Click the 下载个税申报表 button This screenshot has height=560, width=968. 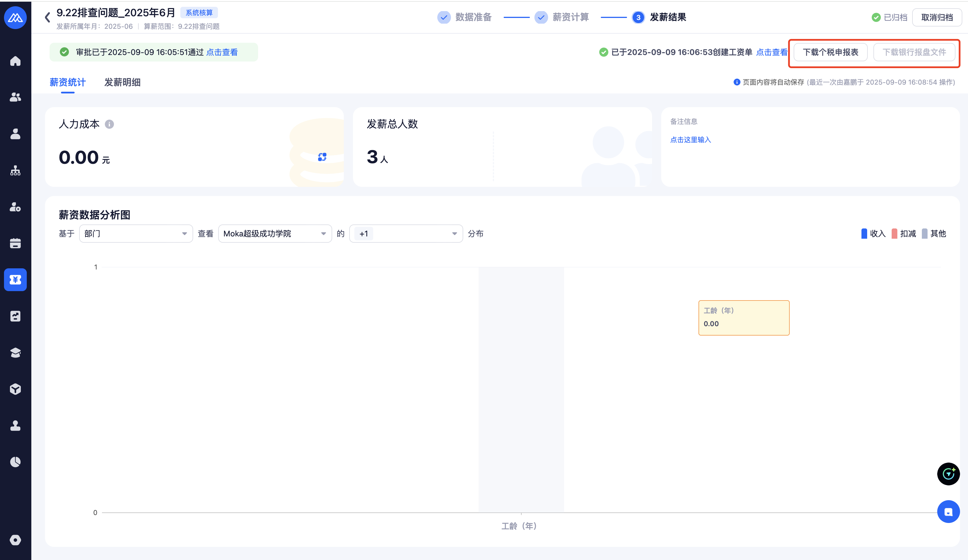(830, 52)
